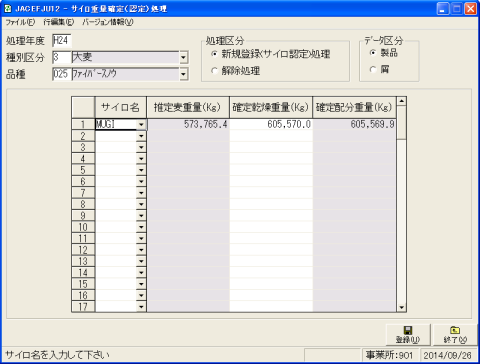Select row header number 17

(83, 307)
